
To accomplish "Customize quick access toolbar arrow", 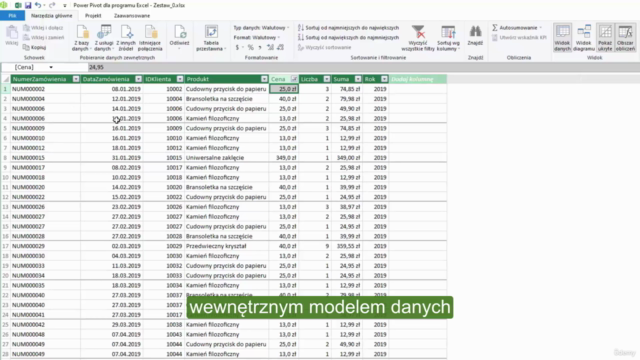I will click(64, 6).
